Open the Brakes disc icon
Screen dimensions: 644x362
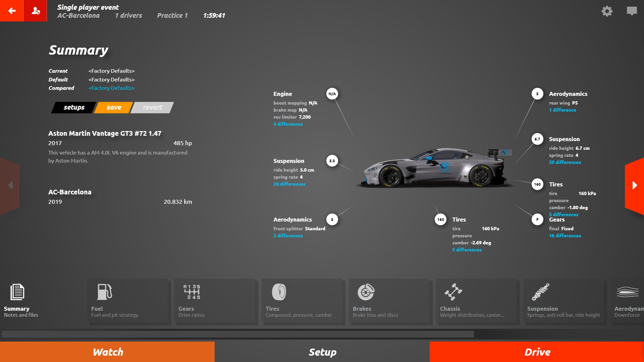click(366, 292)
